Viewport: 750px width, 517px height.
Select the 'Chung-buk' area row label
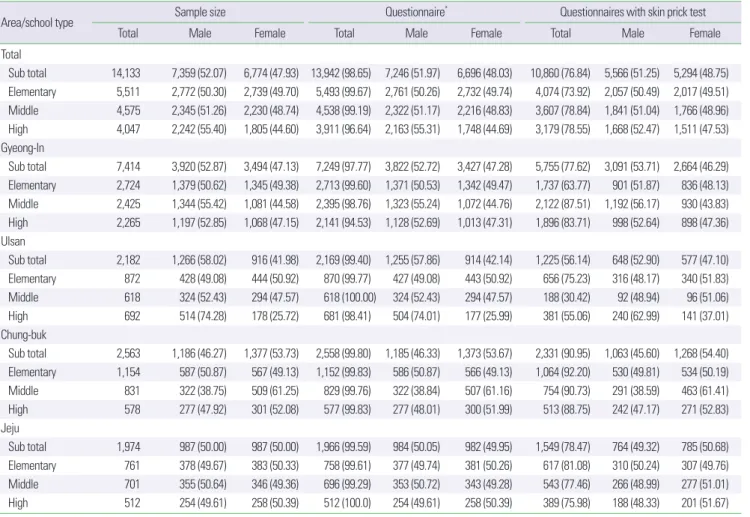(x=23, y=334)
